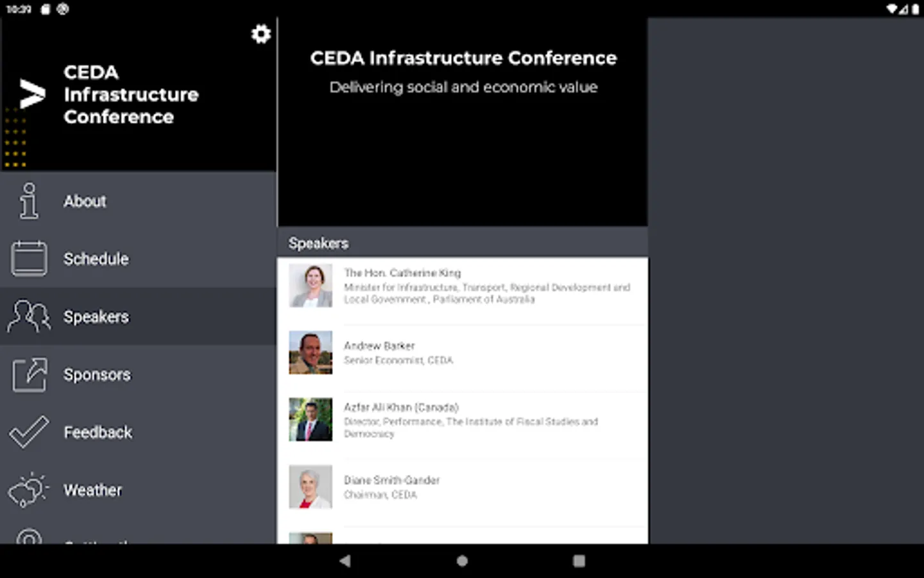
Task: Open the Feedback menu item
Action: 139,432
